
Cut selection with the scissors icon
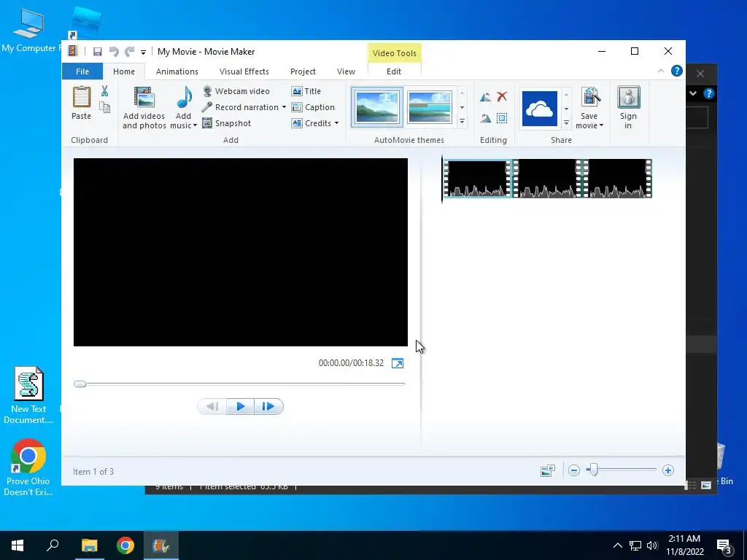point(104,91)
